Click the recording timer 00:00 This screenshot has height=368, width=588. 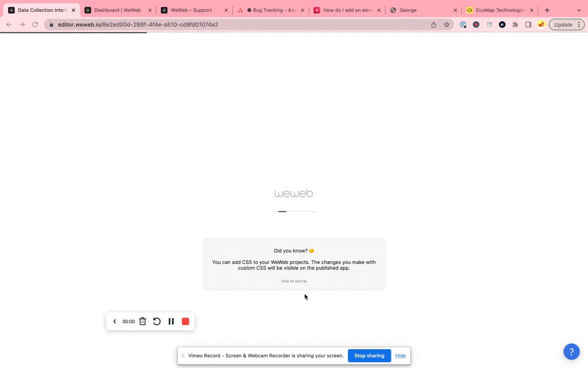tap(129, 321)
